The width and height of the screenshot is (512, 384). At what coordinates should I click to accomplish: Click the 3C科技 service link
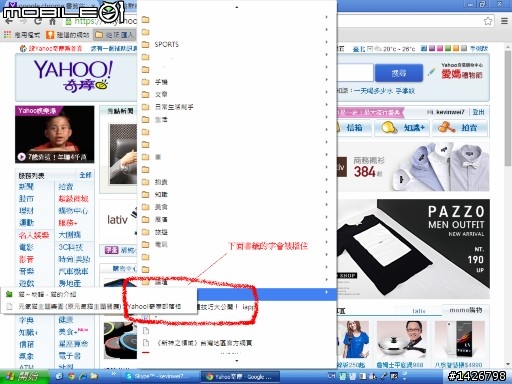71,247
